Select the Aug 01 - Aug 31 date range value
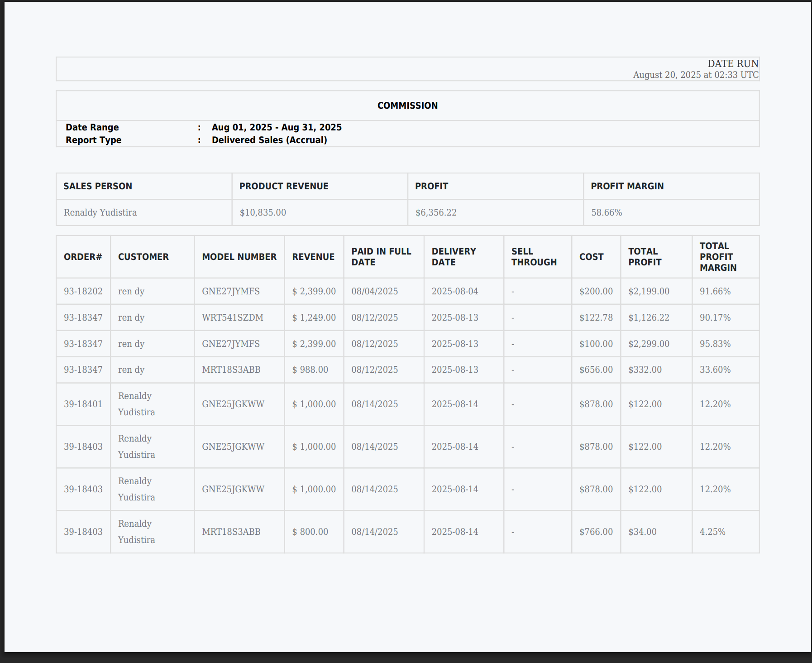The height and width of the screenshot is (663, 812). (276, 127)
